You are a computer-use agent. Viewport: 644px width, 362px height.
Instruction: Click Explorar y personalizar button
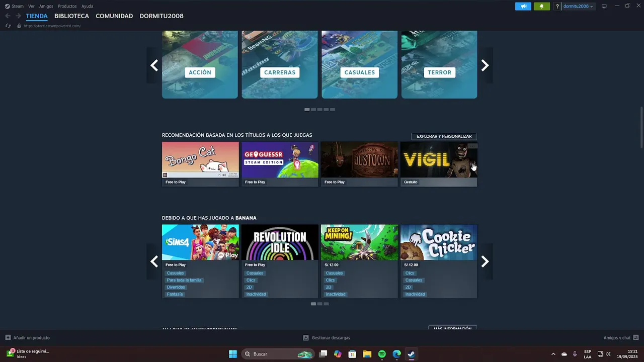(x=444, y=136)
